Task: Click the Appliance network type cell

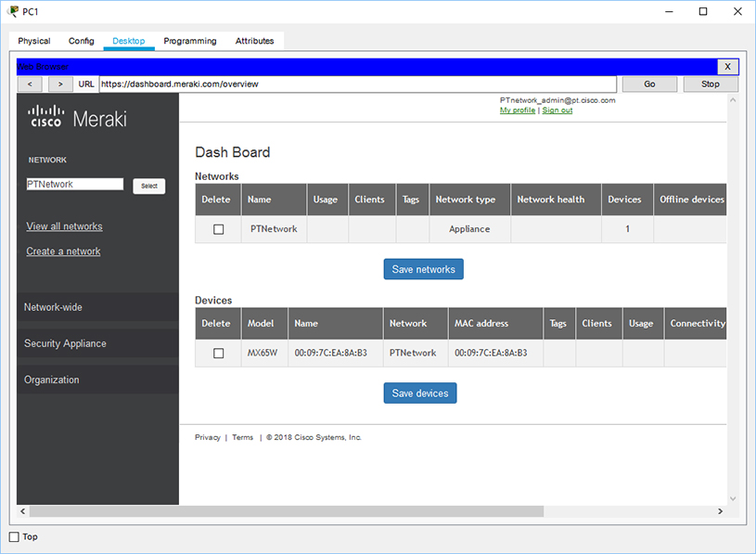Action: pyautogui.click(x=469, y=229)
